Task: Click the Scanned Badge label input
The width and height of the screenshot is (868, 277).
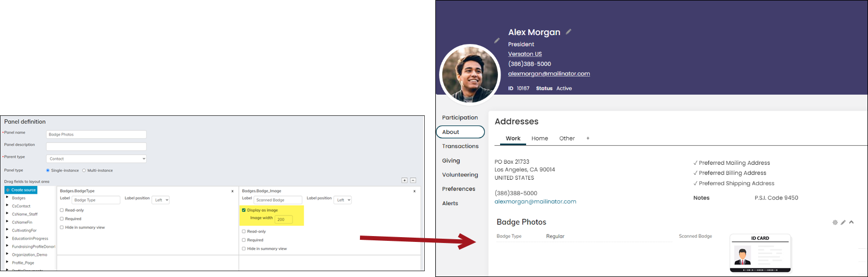Action: tap(278, 200)
